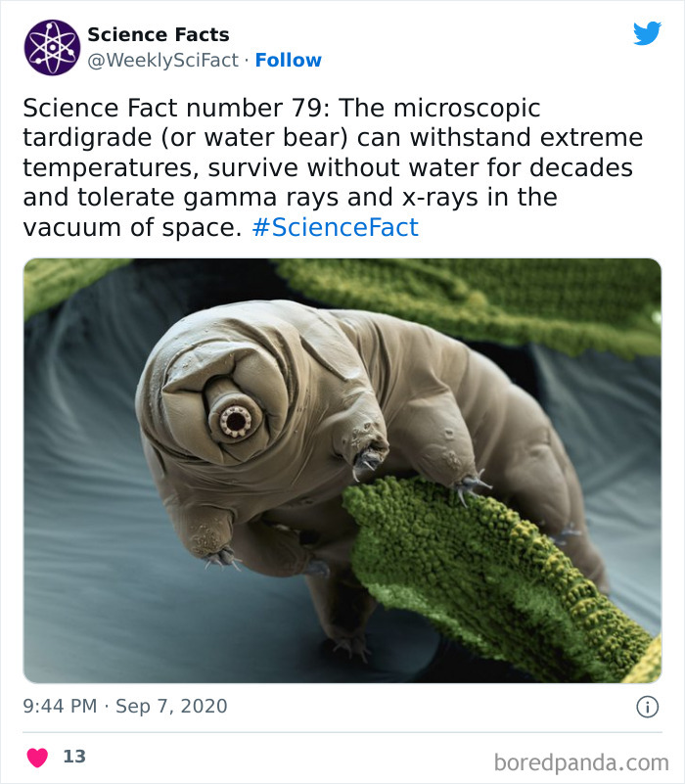This screenshot has width=685, height=784.
Task: Like the tweet using the heart icon
Action: [37, 755]
